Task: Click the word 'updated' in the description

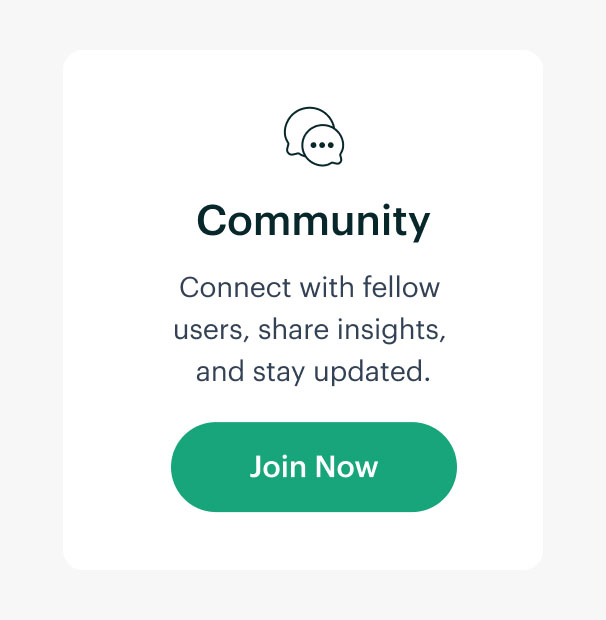Action: coord(368,372)
